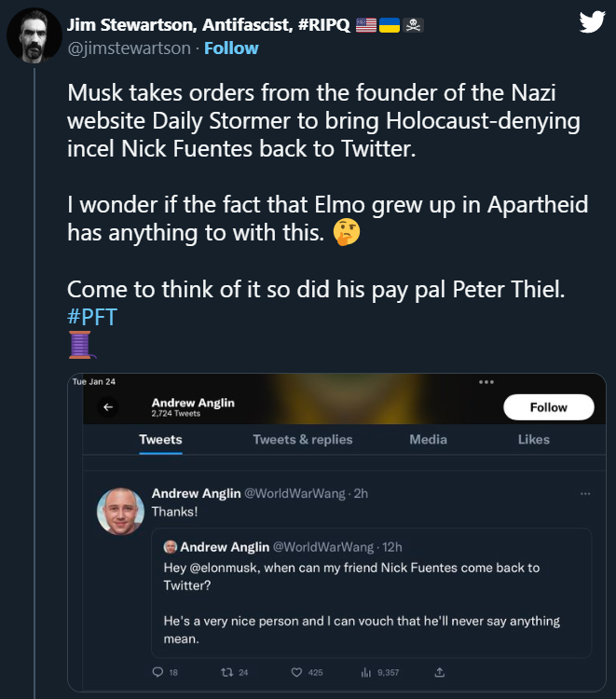Follow @jimstewartson via Follow link
Image resolution: width=616 pixels, height=699 pixels.
(231, 48)
